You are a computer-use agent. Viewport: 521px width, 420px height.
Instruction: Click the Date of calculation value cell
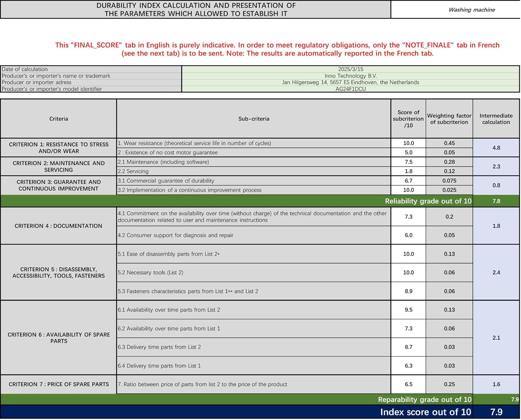pyautogui.click(x=350, y=69)
